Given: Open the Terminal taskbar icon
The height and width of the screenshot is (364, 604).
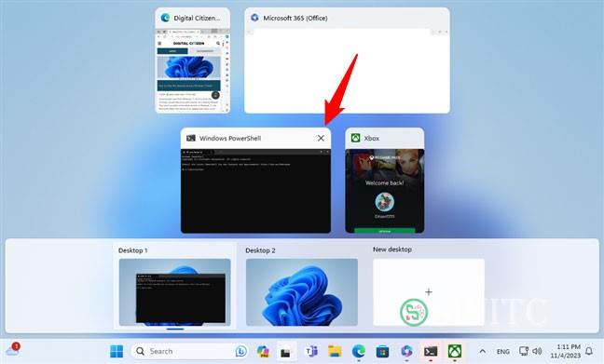Looking at the screenshot, I should click(x=431, y=351).
